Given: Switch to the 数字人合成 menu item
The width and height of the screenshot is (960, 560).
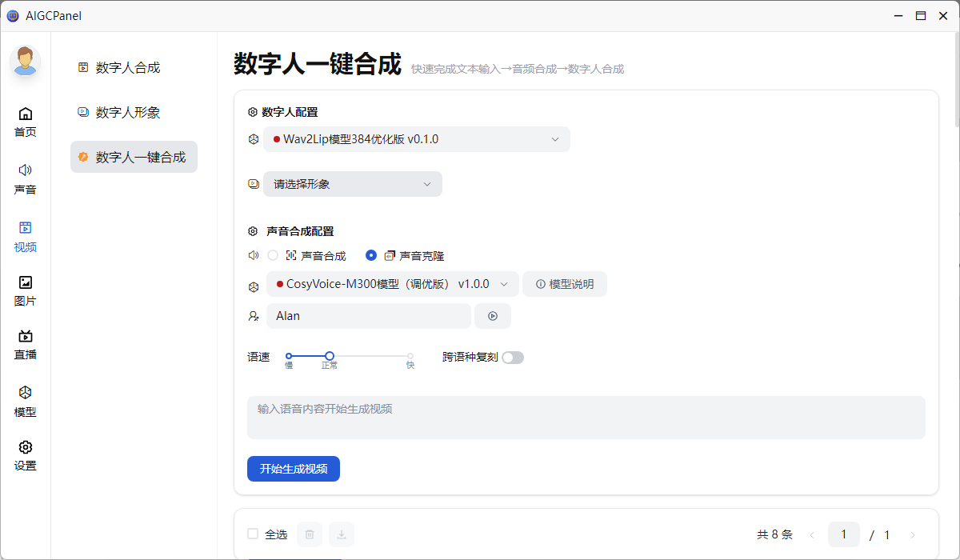Looking at the screenshot, I should (x=128, y=68).
